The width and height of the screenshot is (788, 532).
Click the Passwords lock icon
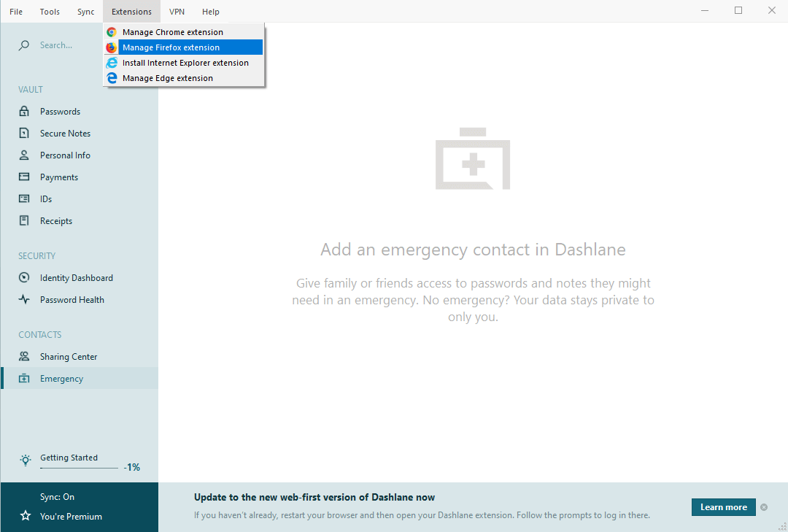tap(24, 111)
